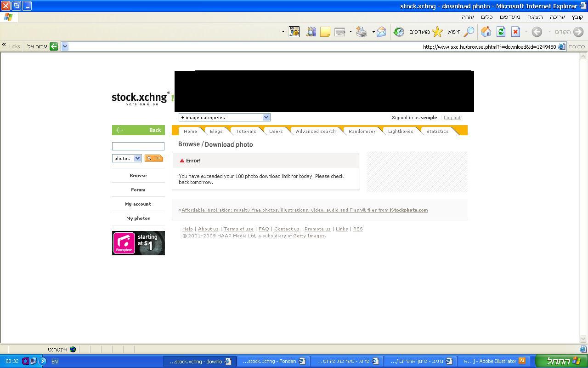The width and height of the screenshot is (588, 368).
Task: Click the Forum sidebar link
Action: 138,190
